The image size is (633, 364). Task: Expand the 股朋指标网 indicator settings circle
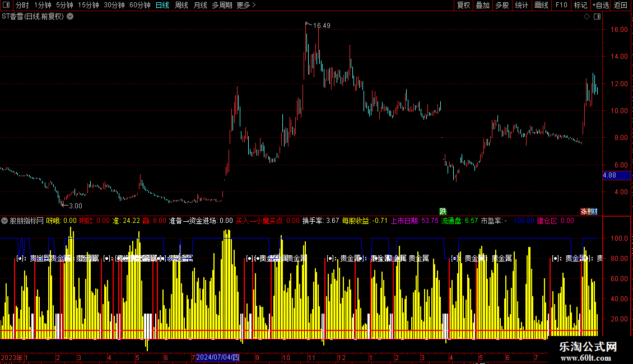4,221
